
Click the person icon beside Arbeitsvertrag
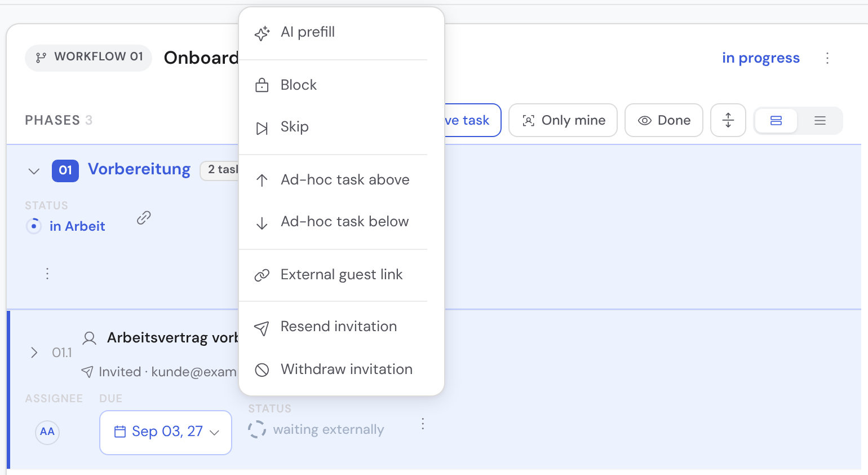click(89, 338)
